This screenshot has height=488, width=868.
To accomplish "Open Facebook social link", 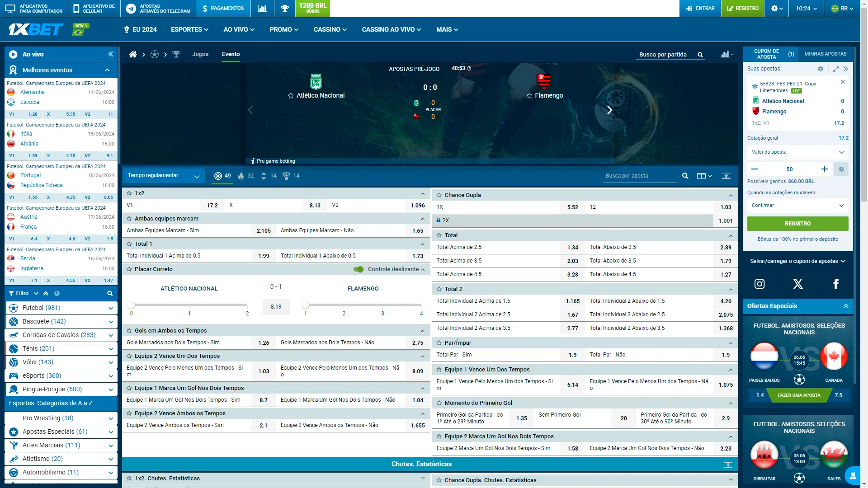I will pyautogui.click(x=836, y=284).
